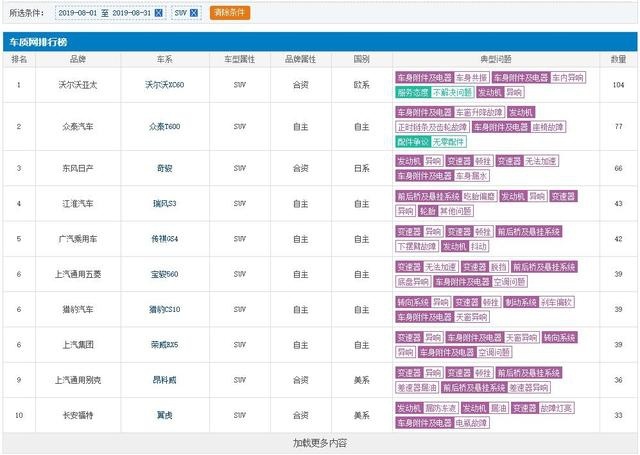The image size is (640, 455).
Task: Click the 差速器异响 problem tag
Action: 529,387
